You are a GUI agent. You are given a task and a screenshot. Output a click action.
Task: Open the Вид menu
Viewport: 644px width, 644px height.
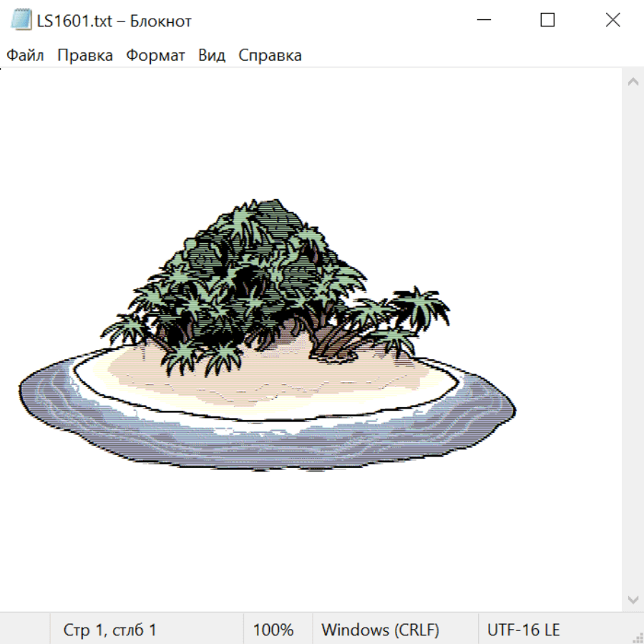pyautogui.click(x=212, y=56)
